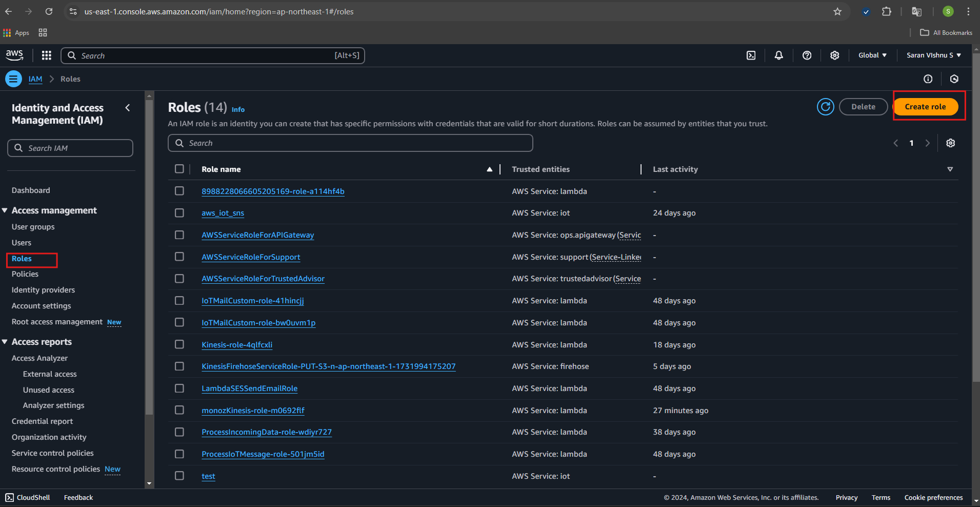Expand the Saran Vishnu S account menu
This screenshot has height=507, width=980.
tap(933, 55)
